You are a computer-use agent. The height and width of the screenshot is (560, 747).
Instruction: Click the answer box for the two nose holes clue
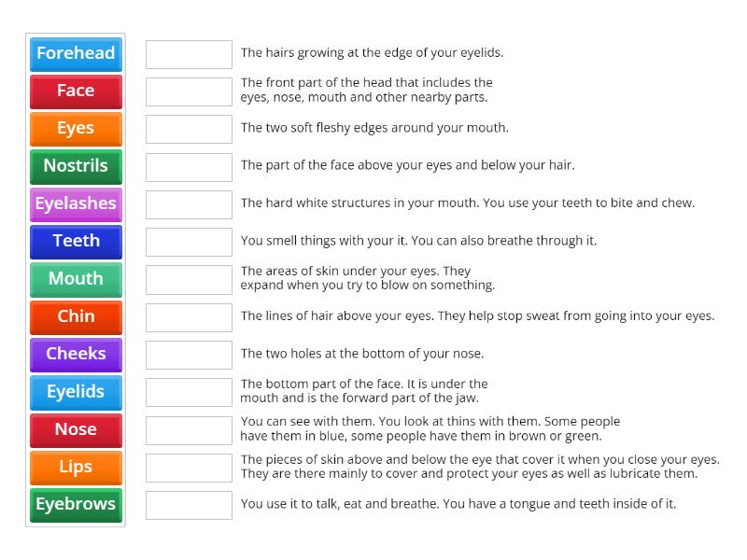[189, 354]
